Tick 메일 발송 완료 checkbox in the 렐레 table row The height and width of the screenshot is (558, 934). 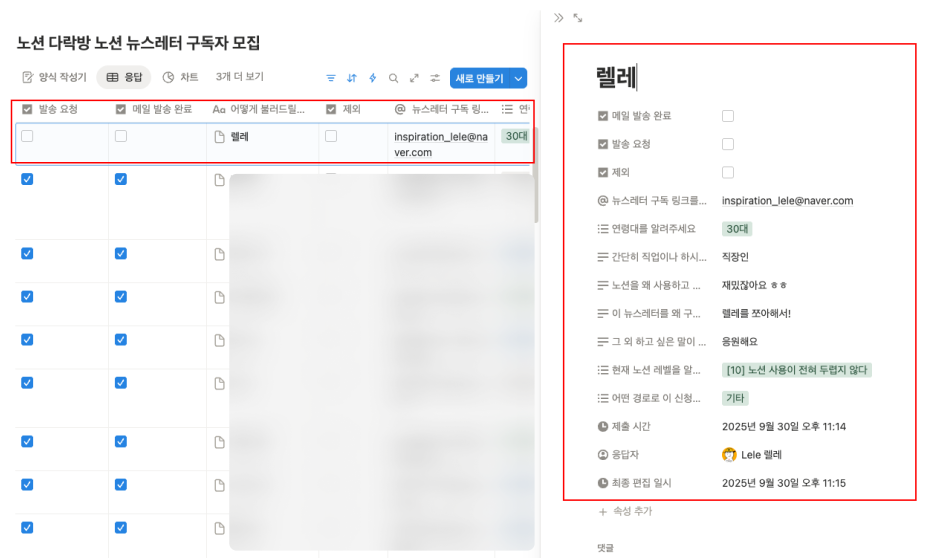(121, 136)
